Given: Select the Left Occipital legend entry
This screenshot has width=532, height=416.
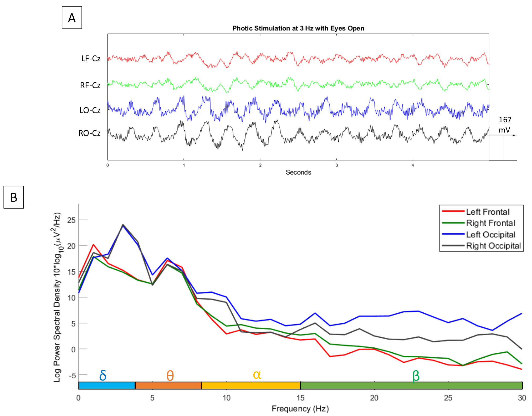Looking at the screenshot, I should (x=490, y=234).
